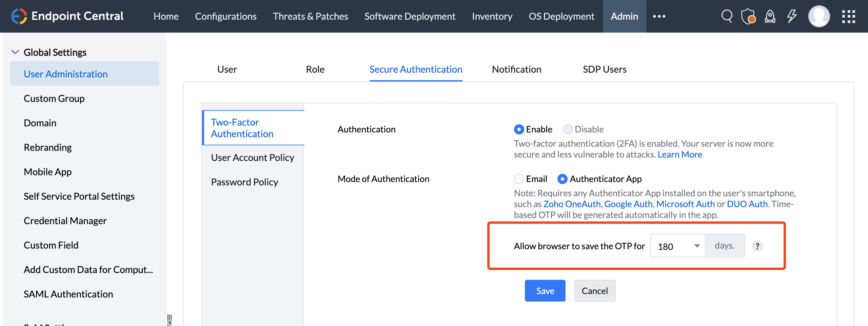Open SAML Authentication in sidebar
The height and width of the screenshot is (326, 868).
point(68,294)
